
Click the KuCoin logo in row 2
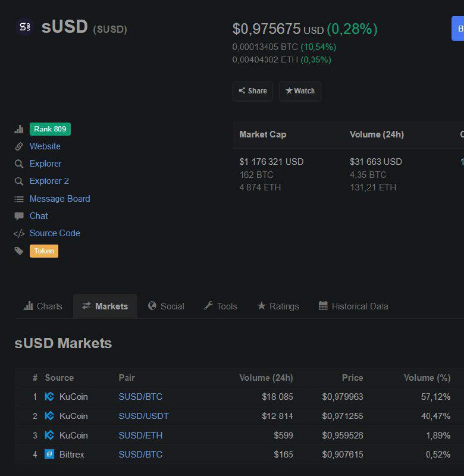[49, 415]
